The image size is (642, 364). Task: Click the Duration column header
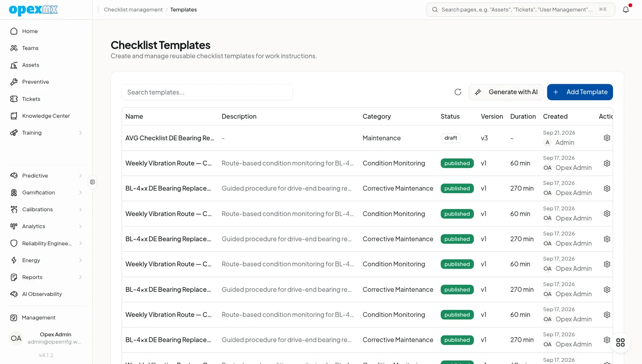(x=523, y=116)
